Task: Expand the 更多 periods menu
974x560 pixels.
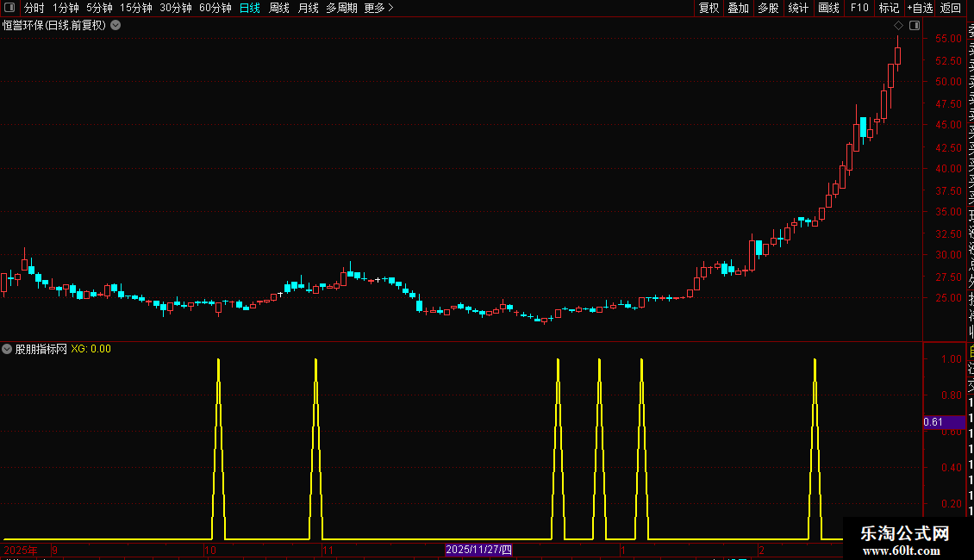Action: pyautogui.click(x=379, y=8)
